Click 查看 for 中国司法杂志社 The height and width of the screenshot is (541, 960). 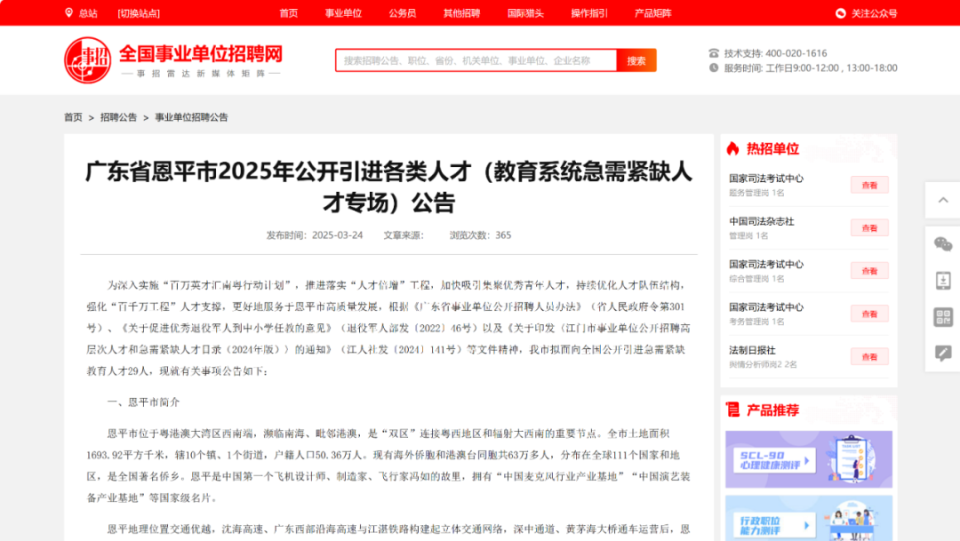click(869, 228)
